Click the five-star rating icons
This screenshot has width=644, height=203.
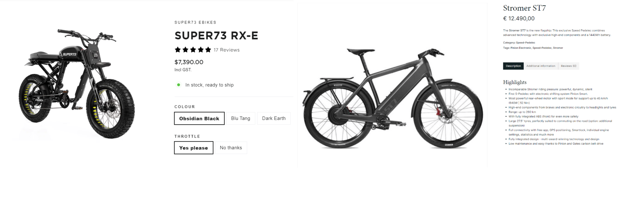(x=193, y=50)
